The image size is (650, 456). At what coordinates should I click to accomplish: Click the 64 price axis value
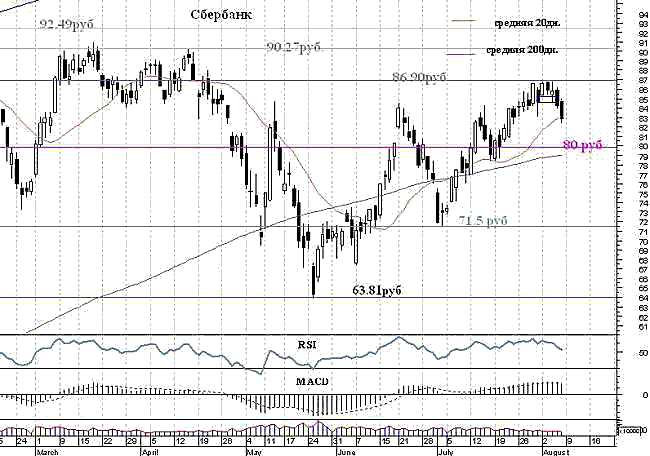(643, 298)
